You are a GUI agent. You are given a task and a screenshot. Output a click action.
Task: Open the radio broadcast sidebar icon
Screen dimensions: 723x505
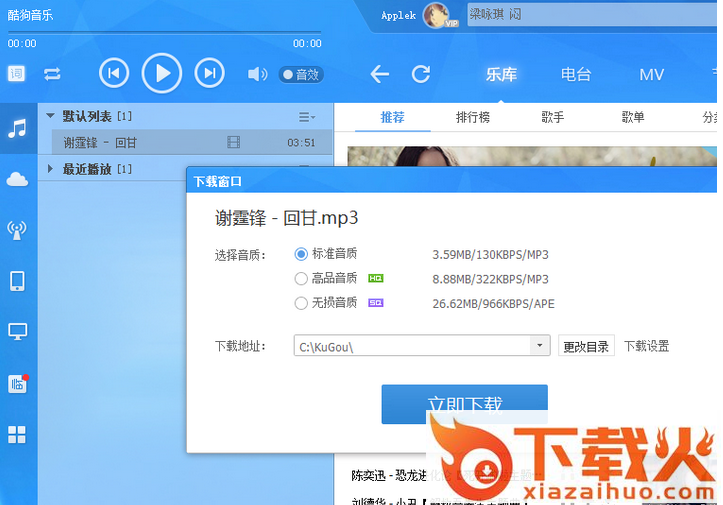(x=17, y=230)
